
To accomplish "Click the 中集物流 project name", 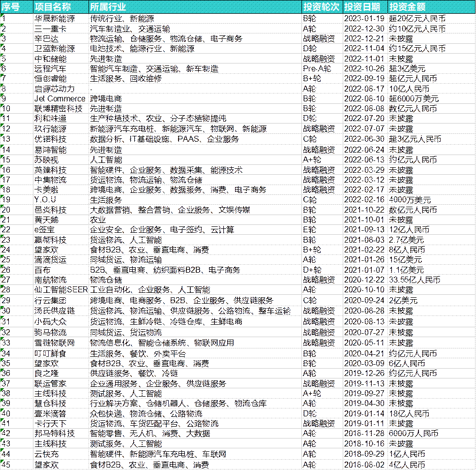I will 50,180.
